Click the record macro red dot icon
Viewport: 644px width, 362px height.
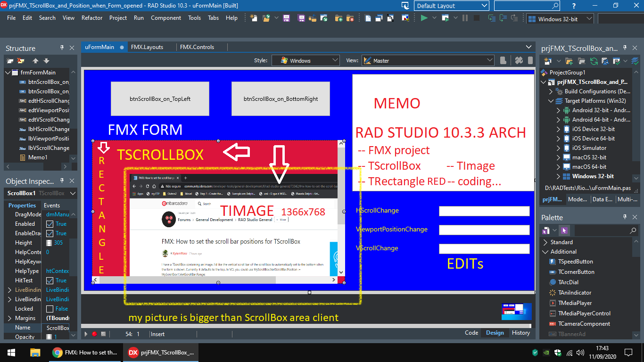(x=94, y=334)
